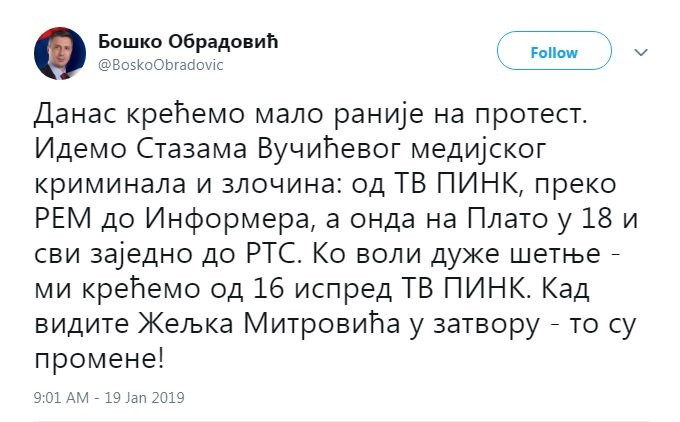Click Boško Obradović's profile avatar photo
Image resolution: width=680 pixels, height=422 pixels.
coord(60,53)
